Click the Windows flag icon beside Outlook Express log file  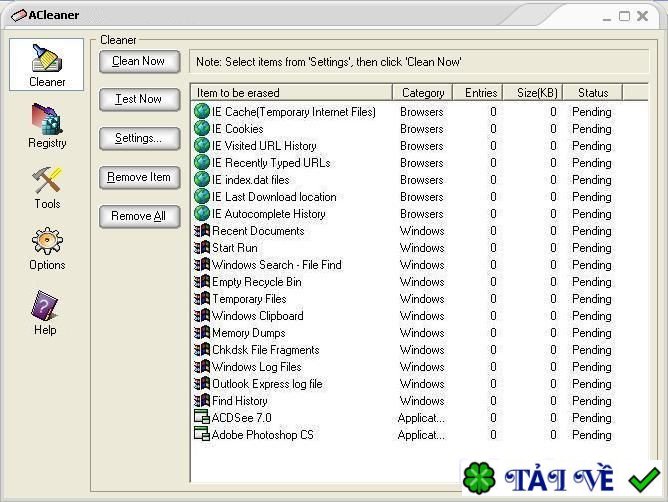click(x=202, y=384)
